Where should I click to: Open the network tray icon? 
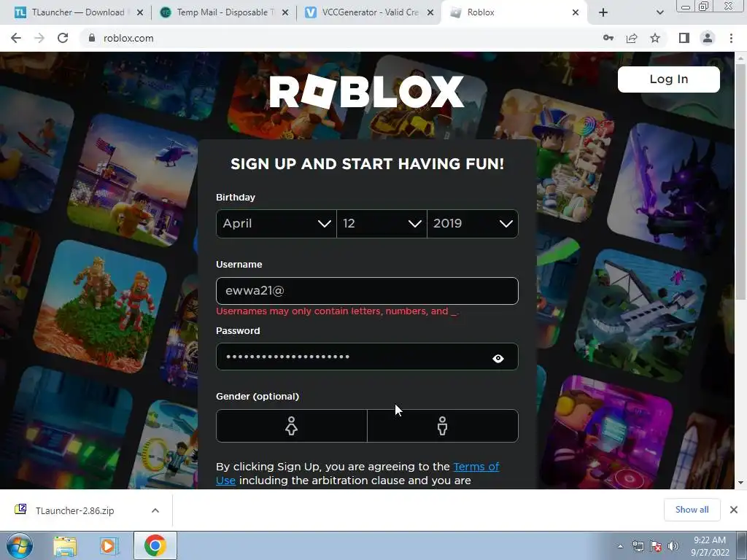pyautogui.click(x=638, y=546)
